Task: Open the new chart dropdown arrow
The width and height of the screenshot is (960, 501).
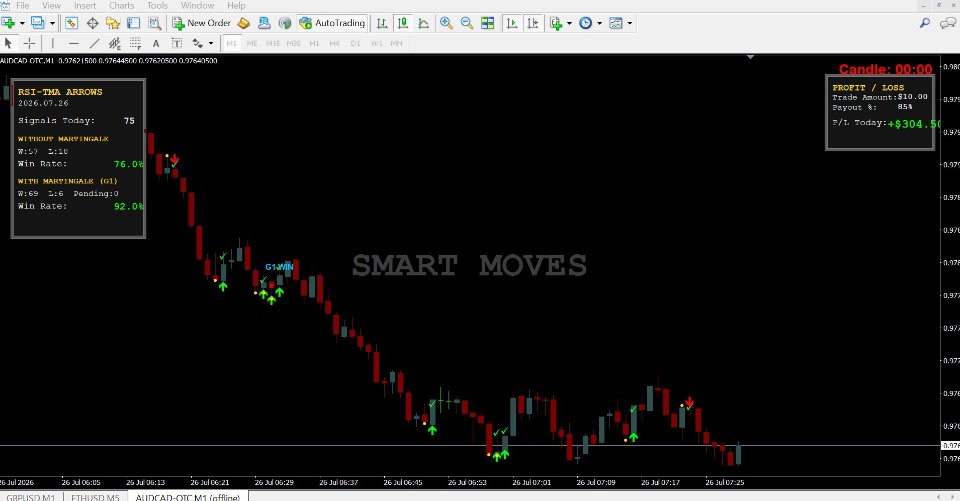Action: click(x=23, y=23)
